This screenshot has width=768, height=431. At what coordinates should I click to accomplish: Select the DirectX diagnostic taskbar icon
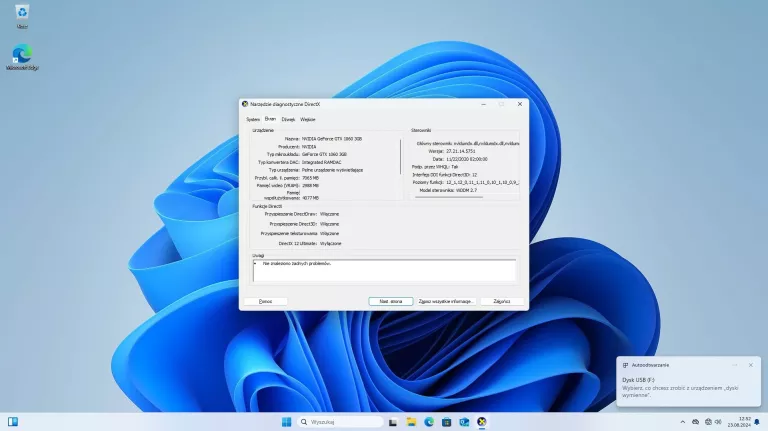[482, 422]
